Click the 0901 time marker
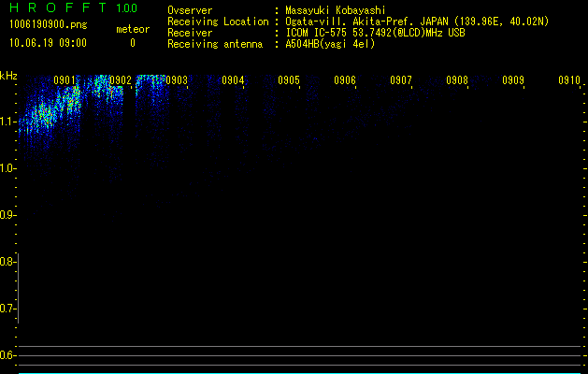This screenshot has width=588, height=374. pos(65,80)
